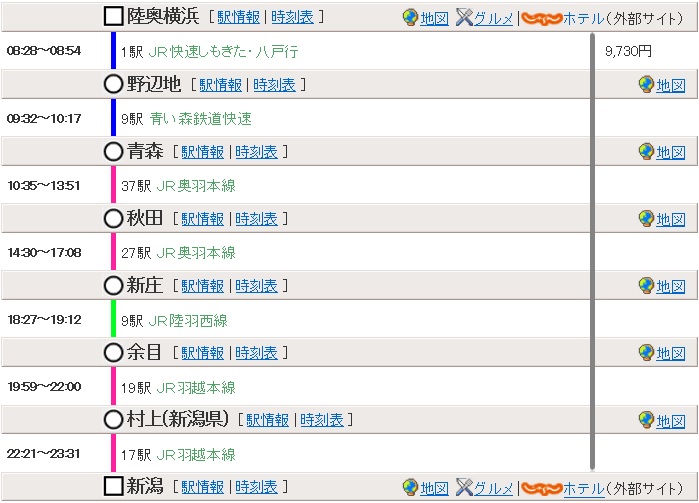Open 駅情報 link for 野辺地
This screenshot has width=699, height=503.
tap(221, 85)
